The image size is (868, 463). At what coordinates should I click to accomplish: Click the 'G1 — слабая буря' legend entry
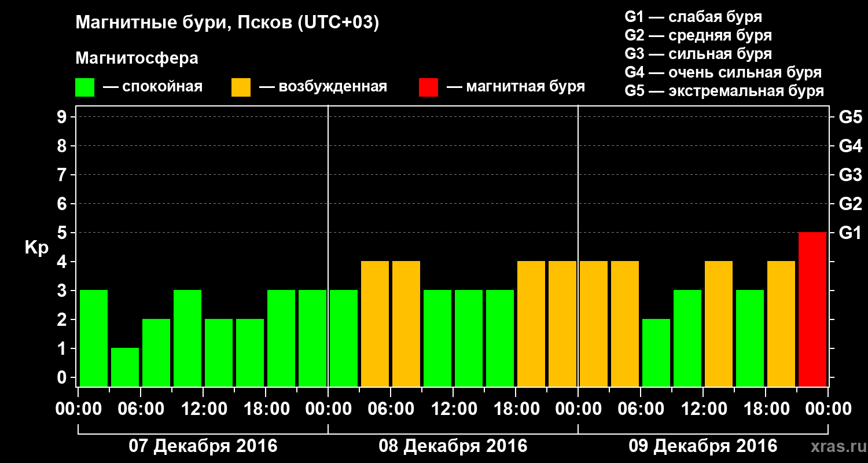coord(693,17)
